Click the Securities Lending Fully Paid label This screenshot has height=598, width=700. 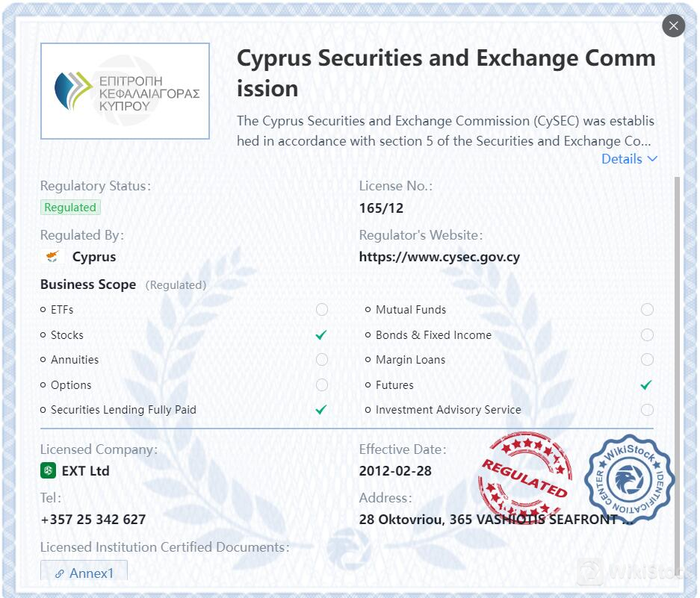[124, 410]
